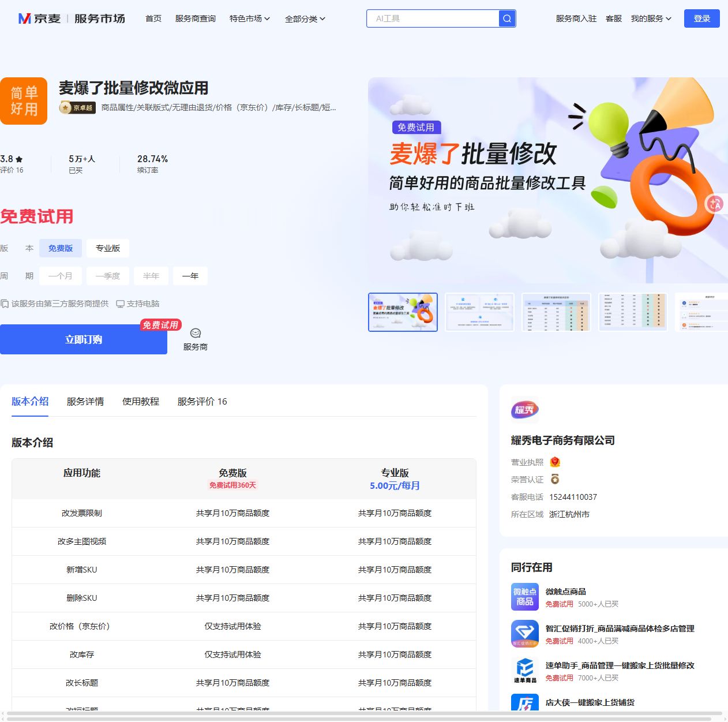Click the 京卓越 badge icon

77,107
